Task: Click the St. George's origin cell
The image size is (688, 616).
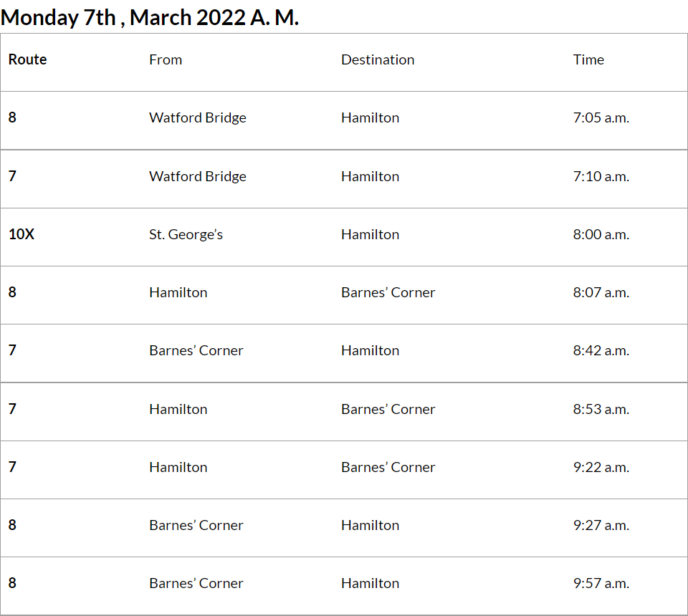Action: pyautogui.click(x=186, y=234)
